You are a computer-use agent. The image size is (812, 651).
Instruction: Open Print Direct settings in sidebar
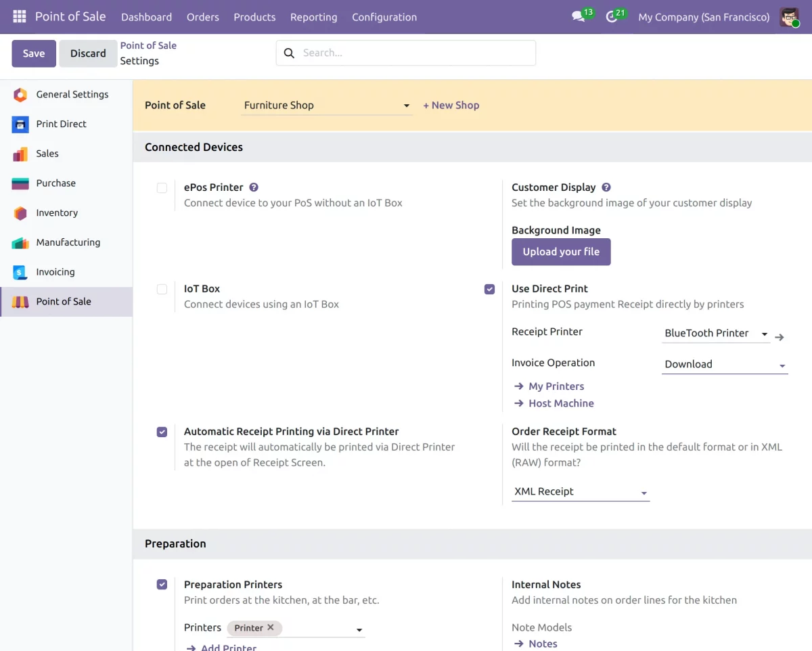point(61,124)
